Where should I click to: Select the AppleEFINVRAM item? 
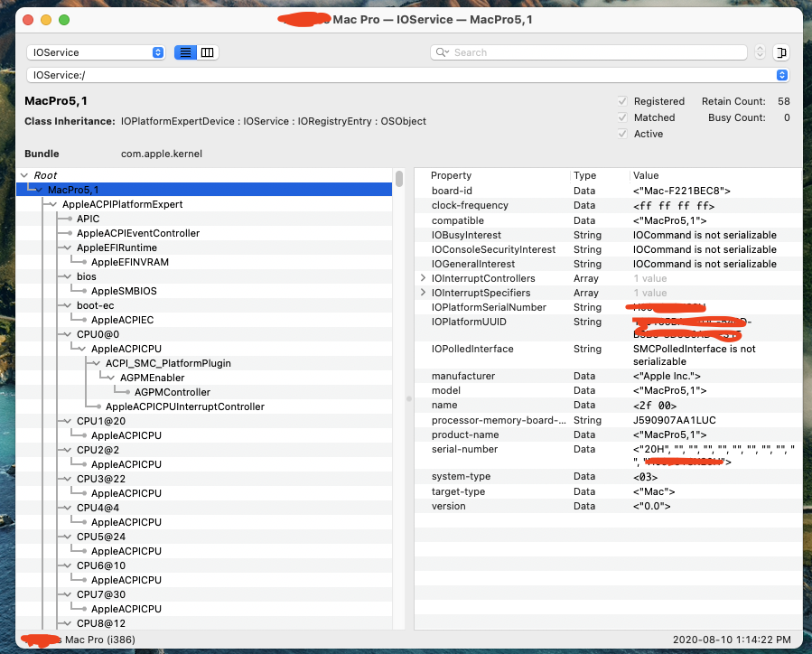[130, 262]
